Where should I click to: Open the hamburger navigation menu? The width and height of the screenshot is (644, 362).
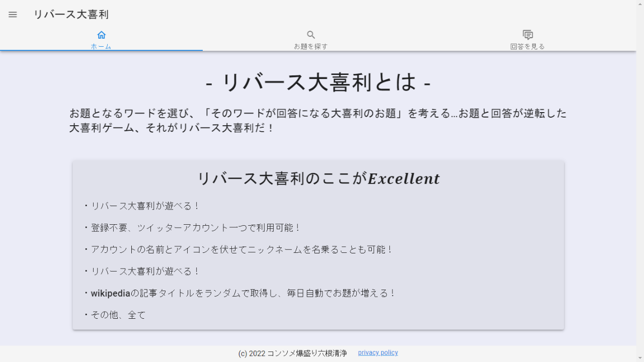(13, 15)
